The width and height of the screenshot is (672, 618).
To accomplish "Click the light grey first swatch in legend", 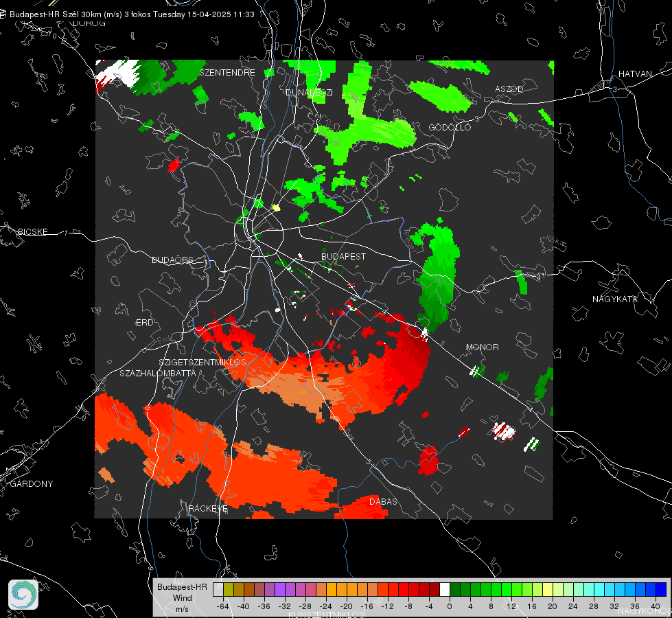I will [x=218, y=590].
